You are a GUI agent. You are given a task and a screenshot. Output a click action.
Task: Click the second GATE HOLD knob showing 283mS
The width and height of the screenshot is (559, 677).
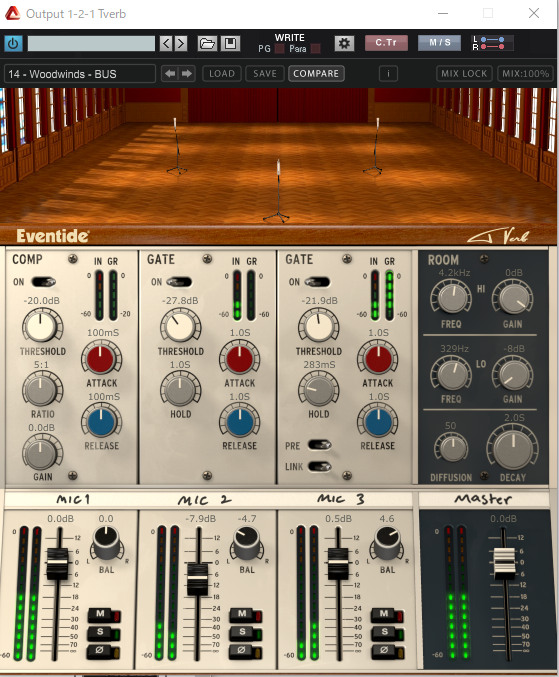pos(318,389)
